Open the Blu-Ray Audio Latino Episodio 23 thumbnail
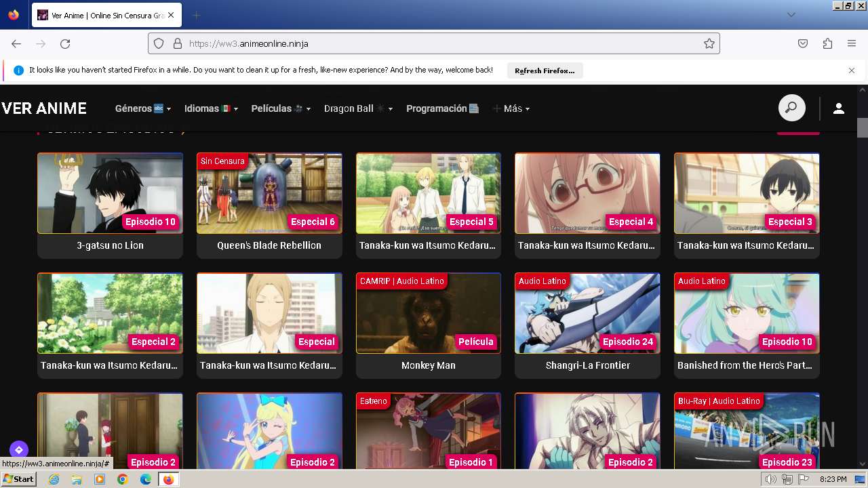The width and height of the screenshot is (868, 488). point(747,431)
